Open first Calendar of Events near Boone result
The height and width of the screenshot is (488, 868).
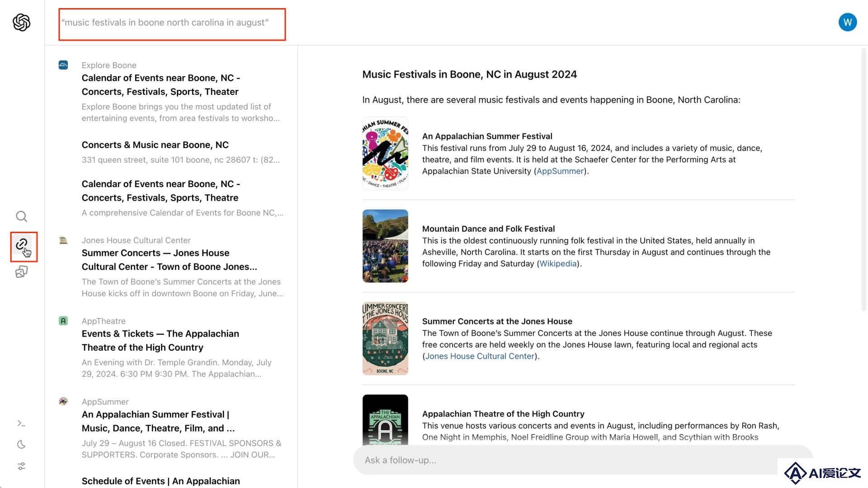pyautogui.click(x=161, y=84)
